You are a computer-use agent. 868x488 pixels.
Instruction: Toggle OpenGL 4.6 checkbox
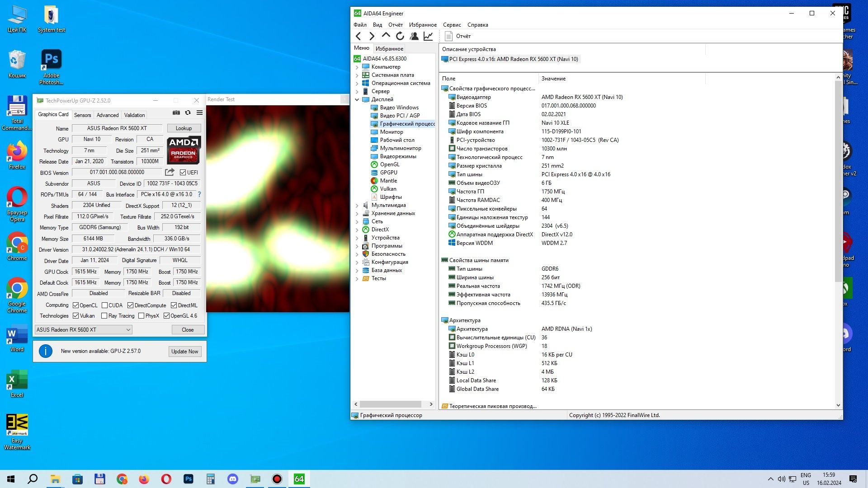166,316
